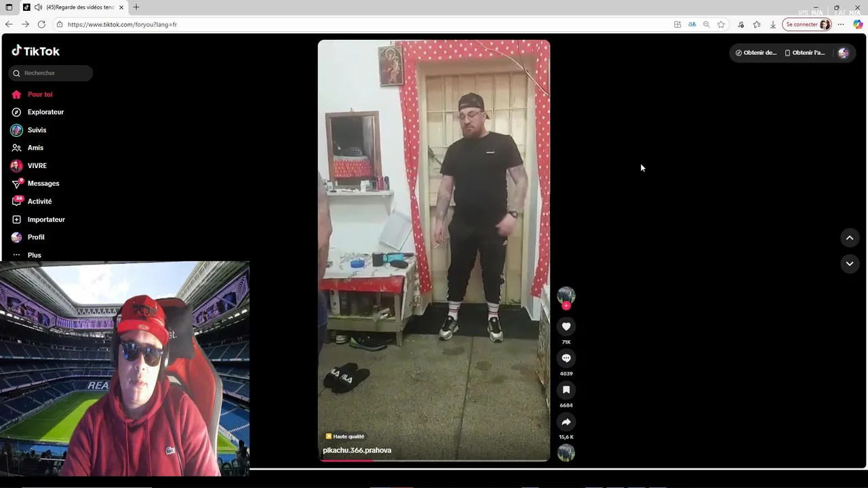
Task: Open the Messages inbox
Action: click(35, 184)
